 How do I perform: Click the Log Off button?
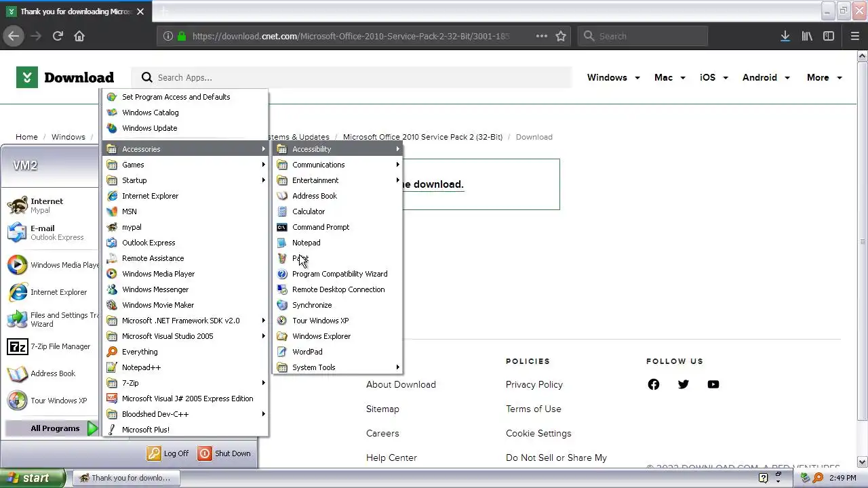[167, 453]
